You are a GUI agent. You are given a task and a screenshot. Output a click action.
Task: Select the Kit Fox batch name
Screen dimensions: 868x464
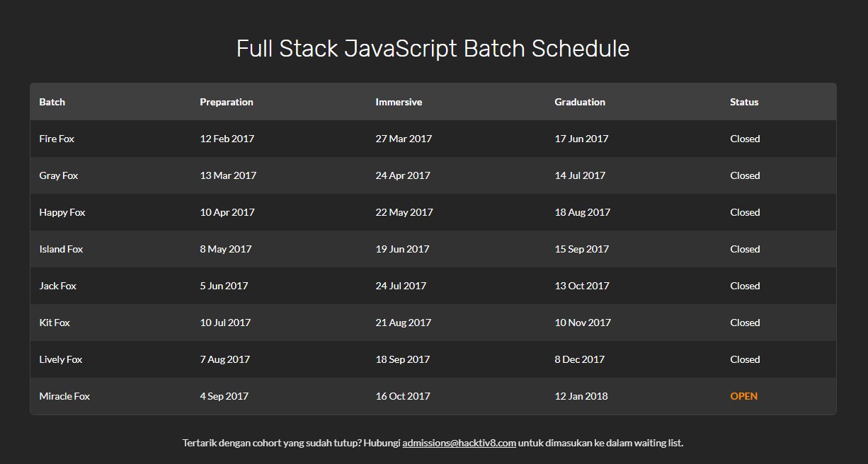55,323
